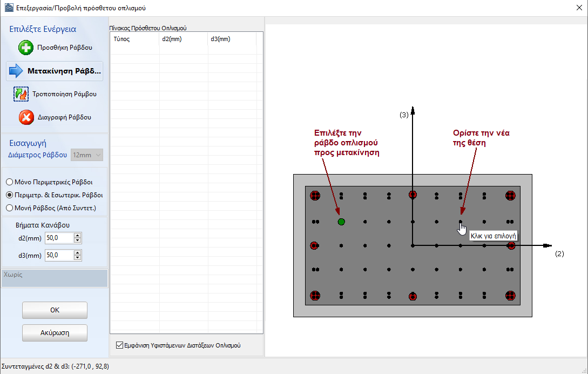Click the red X Delete Bar icon
The image size is (588, 374).
click(x=26, y=117)
